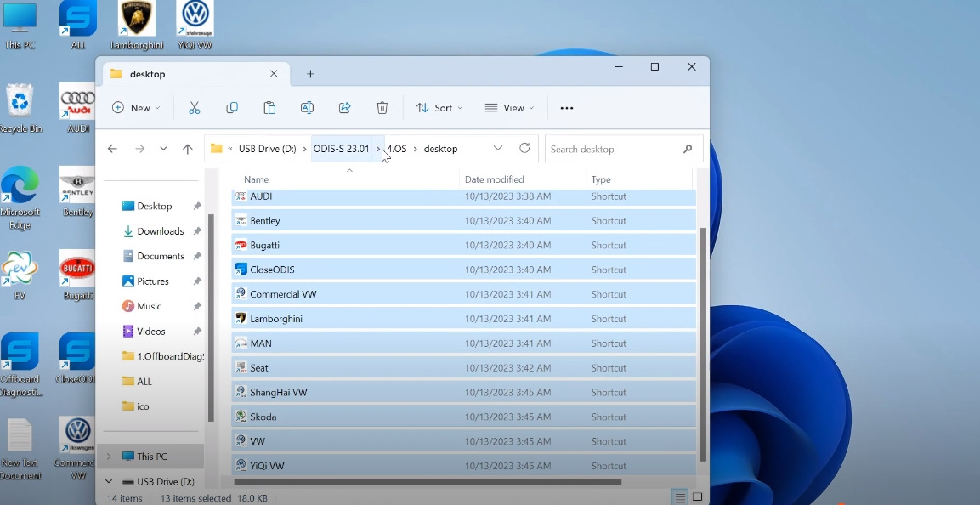Select the This PC desktop icon
Screen dimensions: 980x505
coord(20,25)
